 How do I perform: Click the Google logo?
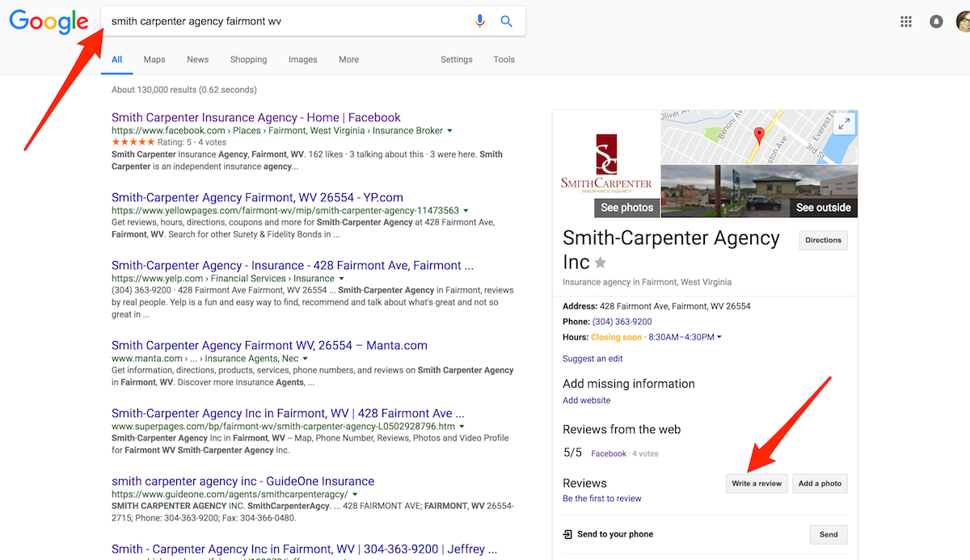48,22
